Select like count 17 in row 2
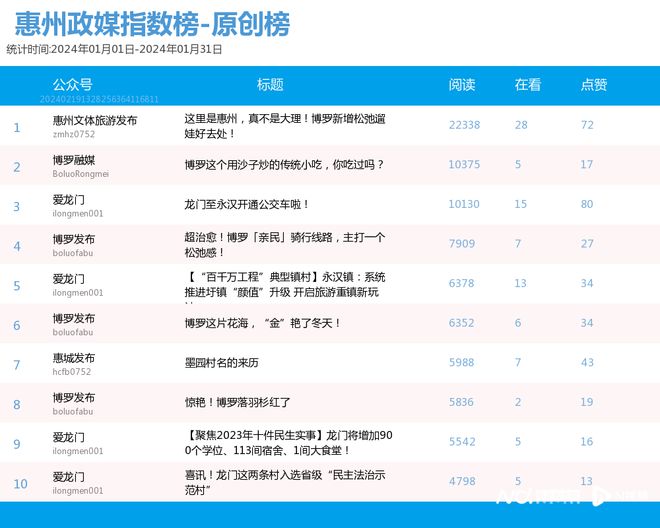The height and width of the screenshot is (528, 660). coord(587,165)
